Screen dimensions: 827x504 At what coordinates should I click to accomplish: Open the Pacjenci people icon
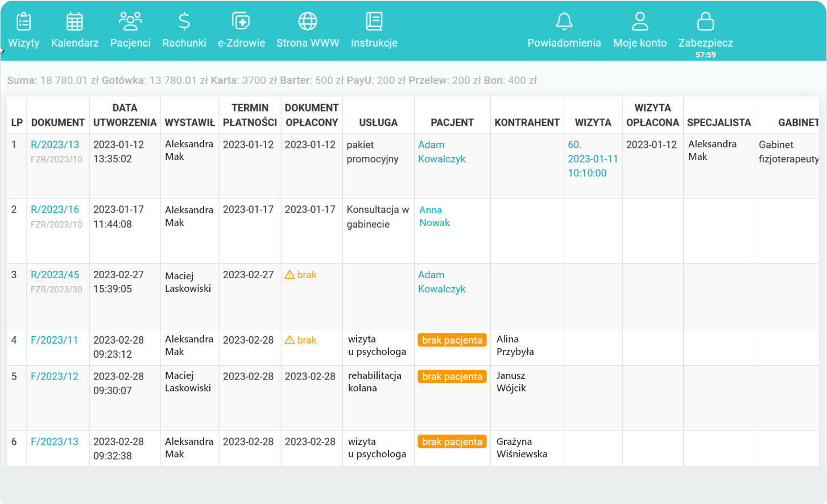coord(130,22)
